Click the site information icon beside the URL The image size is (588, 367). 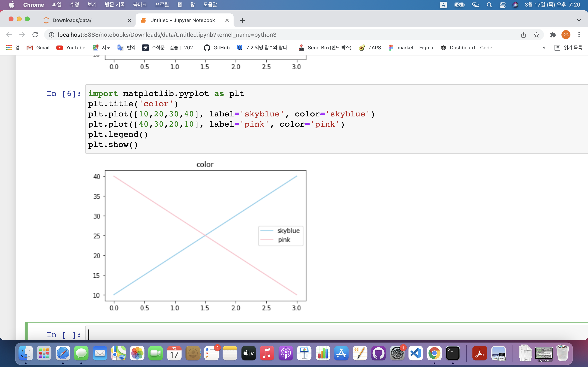[51, 35]
